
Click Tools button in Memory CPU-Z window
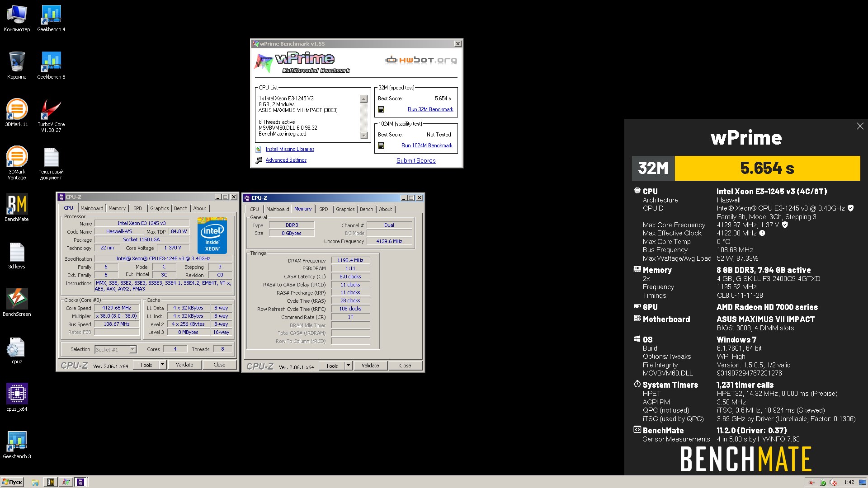coord(332,366)
